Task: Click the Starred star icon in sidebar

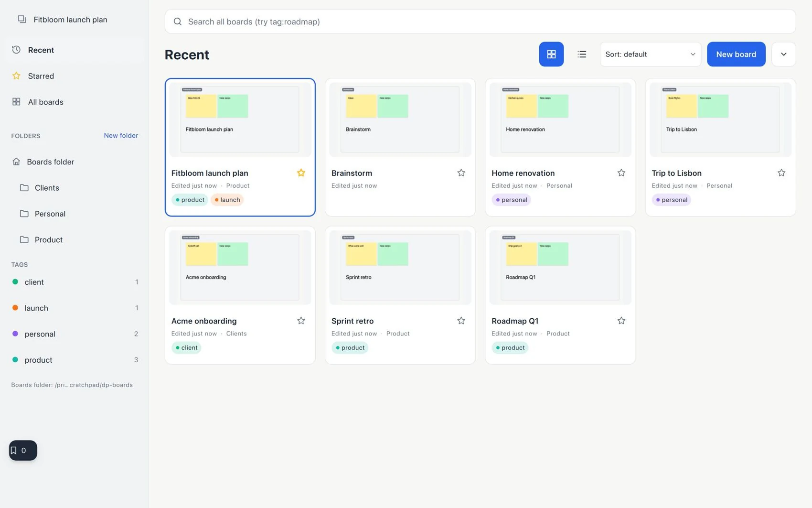Action: pyautogui.click(x=16, y=76)
